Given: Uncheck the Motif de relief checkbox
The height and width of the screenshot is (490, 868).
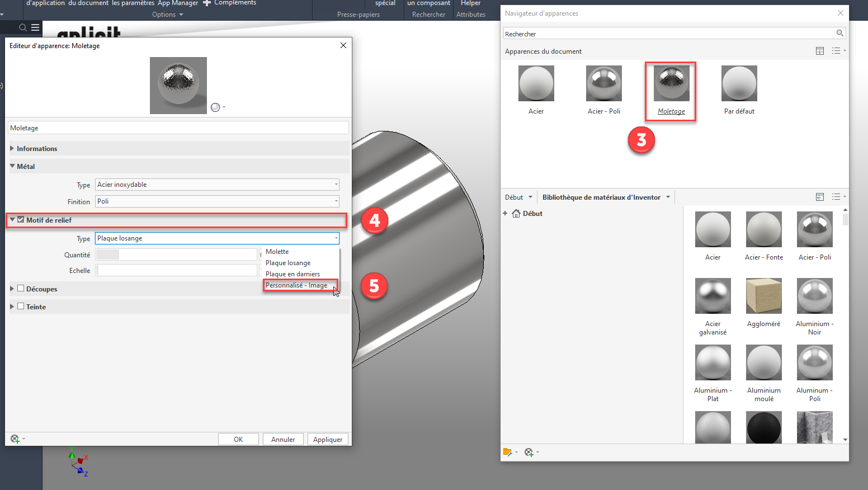Looking at the screenshot, I should pos(21,220).
